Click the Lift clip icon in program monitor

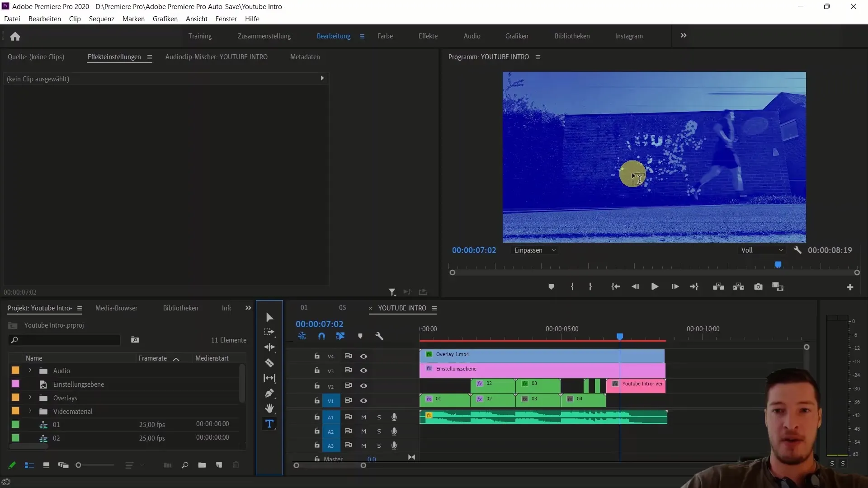[x=718, y=286]
